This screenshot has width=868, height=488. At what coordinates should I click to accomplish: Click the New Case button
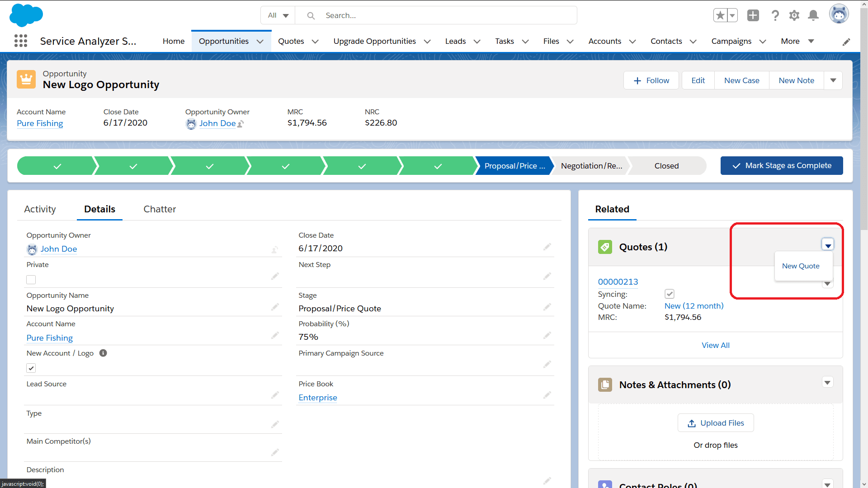click(741, 80)
